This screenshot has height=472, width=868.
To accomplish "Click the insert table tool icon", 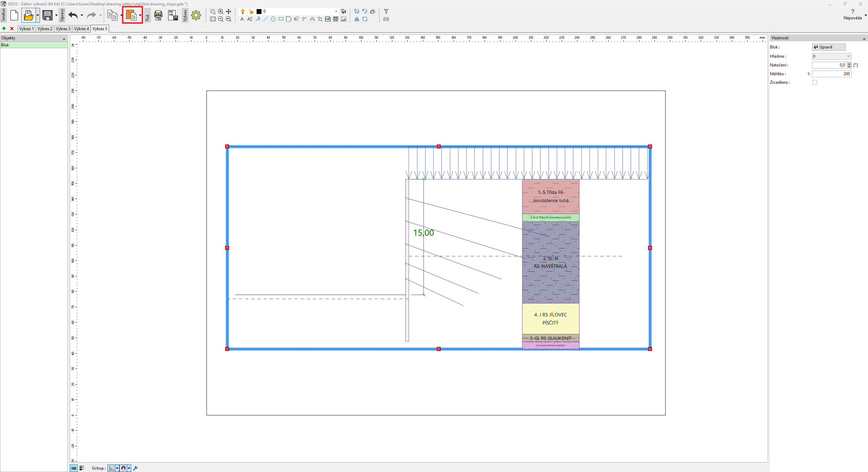I will (336, 19).
